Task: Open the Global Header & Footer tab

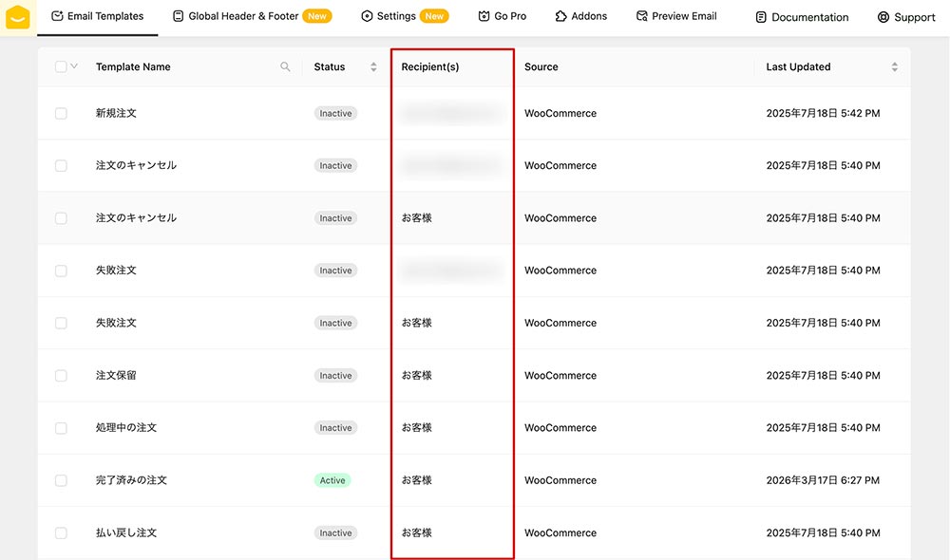Action: coord(243,16)
